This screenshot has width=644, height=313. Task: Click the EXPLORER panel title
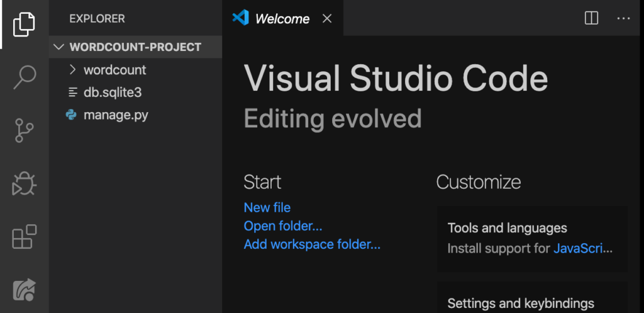[97, 19]
